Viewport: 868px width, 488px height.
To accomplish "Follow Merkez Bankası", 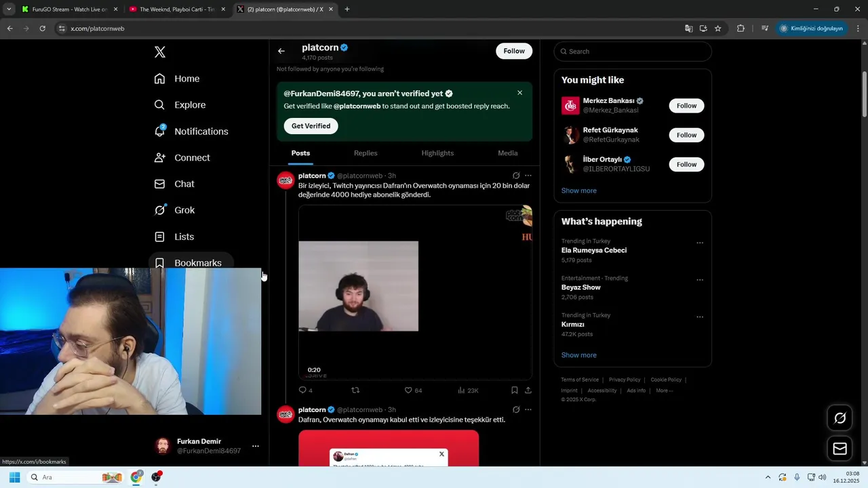I will (686, 106).
